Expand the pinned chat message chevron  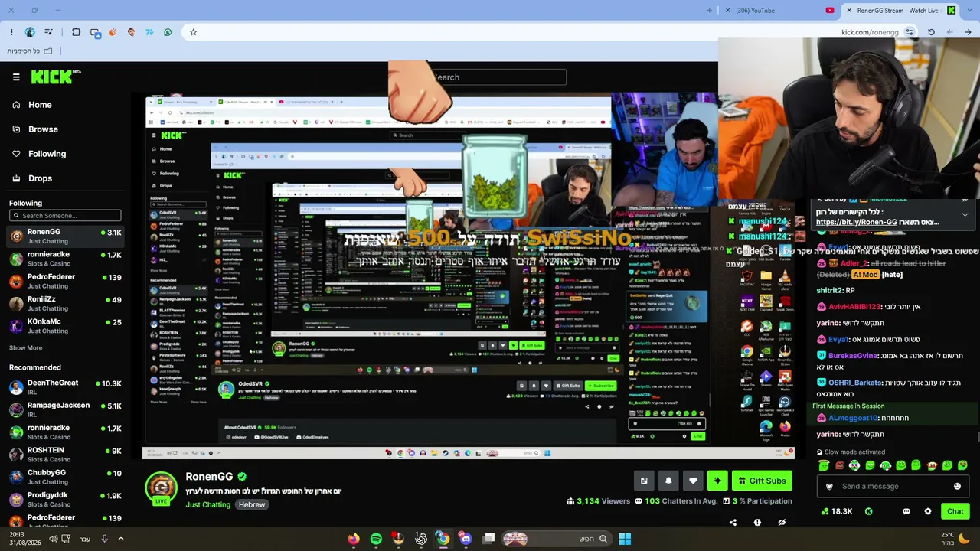[x=965, y=215]
